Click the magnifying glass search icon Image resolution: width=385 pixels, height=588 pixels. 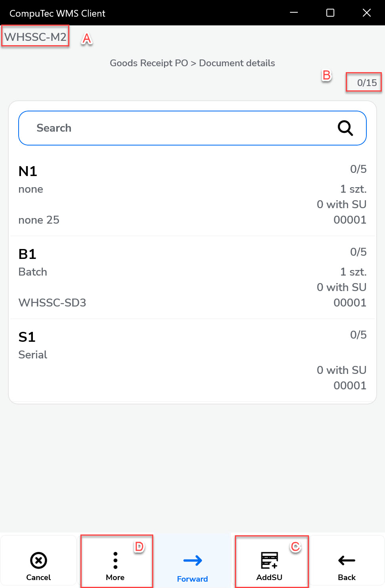tap(345, 128)
